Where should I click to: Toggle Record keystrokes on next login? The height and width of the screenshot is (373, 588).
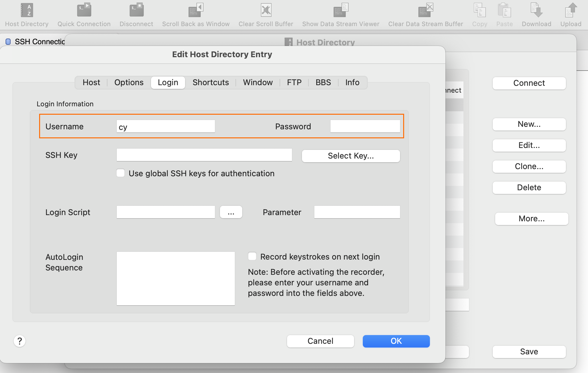pos(252,256)
